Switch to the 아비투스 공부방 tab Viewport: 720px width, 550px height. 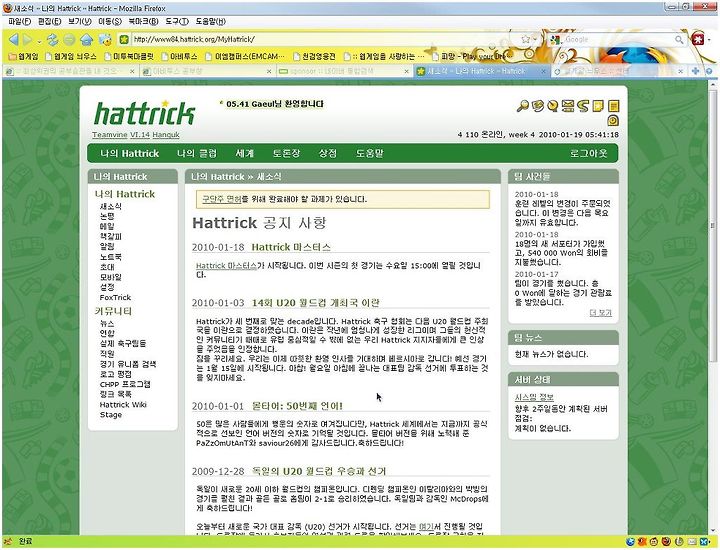click(207, 71)
